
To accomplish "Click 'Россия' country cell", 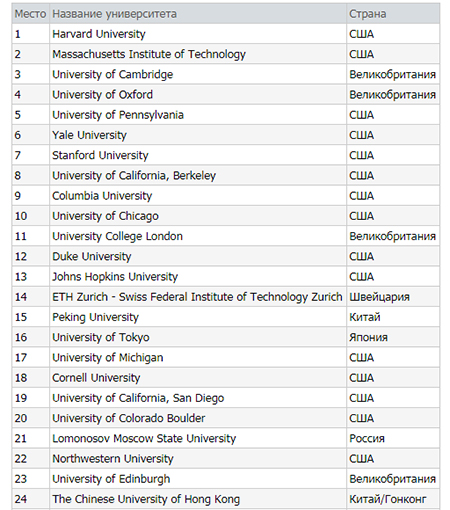I will coord(367,438).
